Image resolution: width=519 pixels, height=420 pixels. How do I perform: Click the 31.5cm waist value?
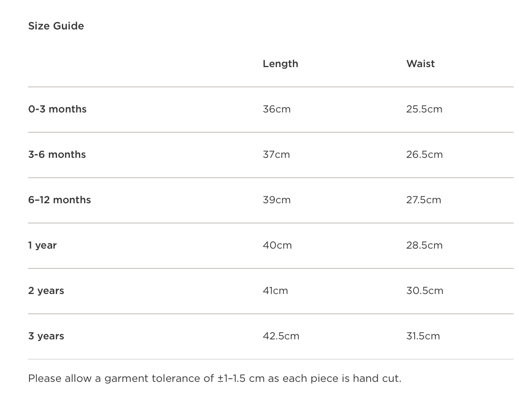[423, 336]
